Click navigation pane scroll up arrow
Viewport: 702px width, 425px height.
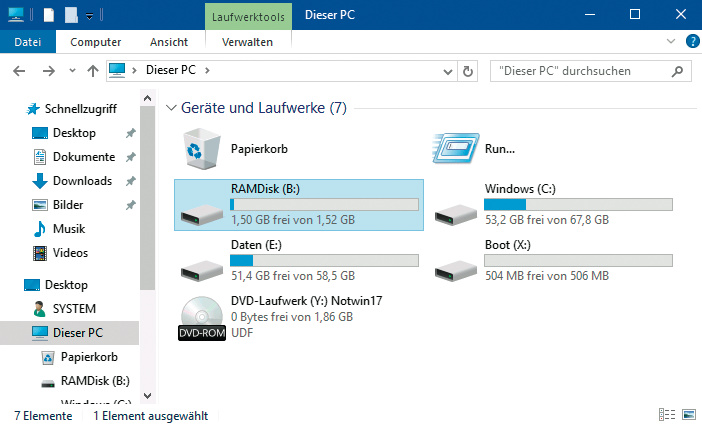click(x=147, y=98)
